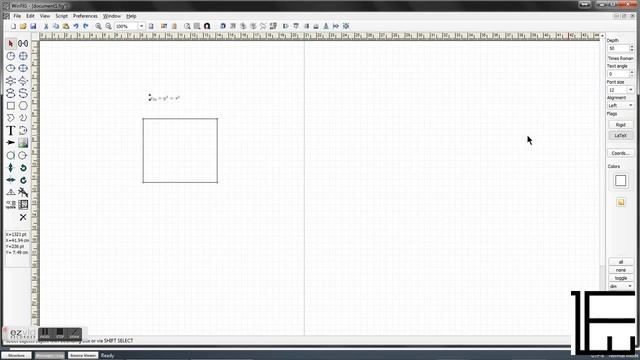Open the white color swatch under Colors

(x=620, y=181)
